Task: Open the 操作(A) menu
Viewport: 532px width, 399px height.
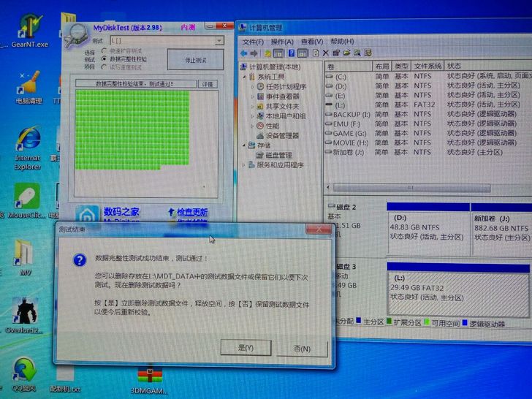Action: (x=282, y=42)
